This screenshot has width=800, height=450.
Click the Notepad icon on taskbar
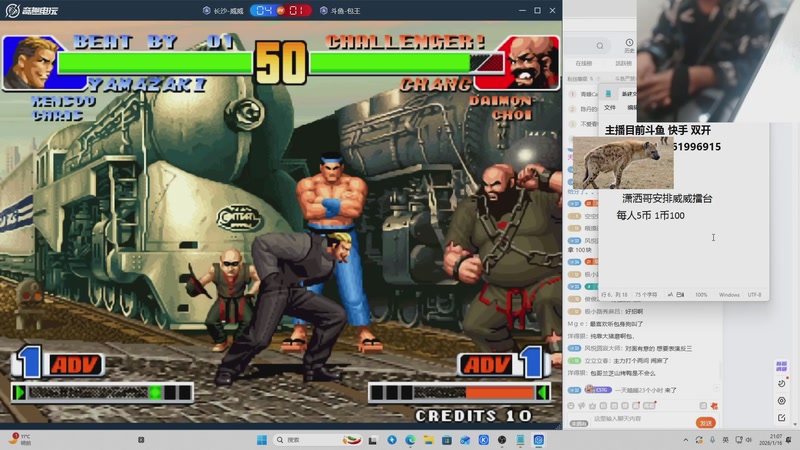pyautogui.click(x=520, y=440)
